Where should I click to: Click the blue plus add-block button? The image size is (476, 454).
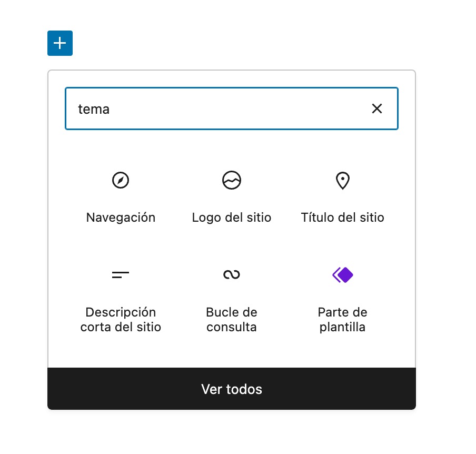point(60,43)
